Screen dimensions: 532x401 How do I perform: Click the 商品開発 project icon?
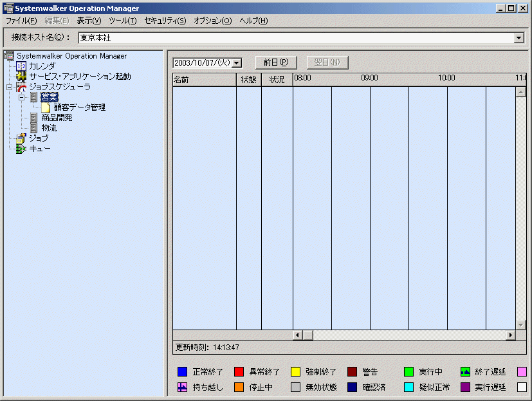coord(33,118)
